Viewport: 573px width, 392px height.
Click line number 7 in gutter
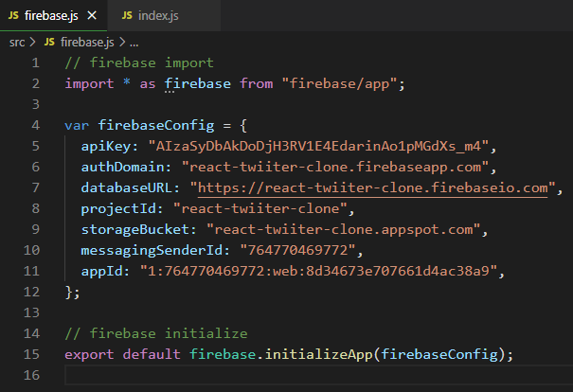point(35,187)
